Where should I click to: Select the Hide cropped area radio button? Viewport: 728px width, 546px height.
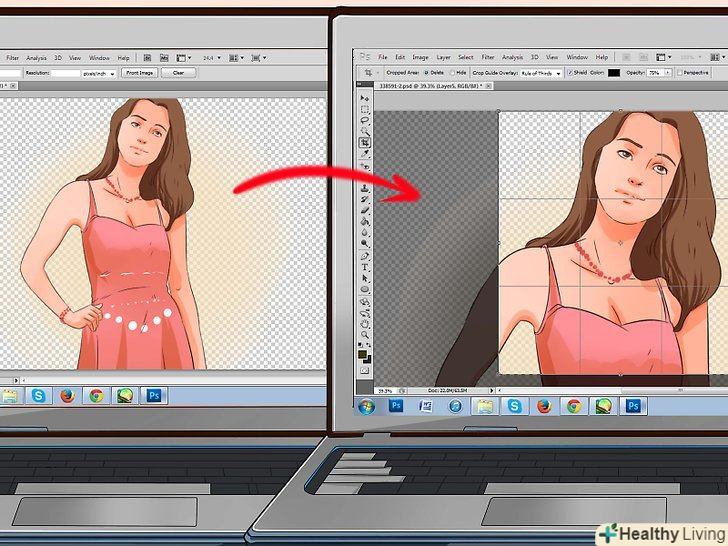[x=452, y=73]
